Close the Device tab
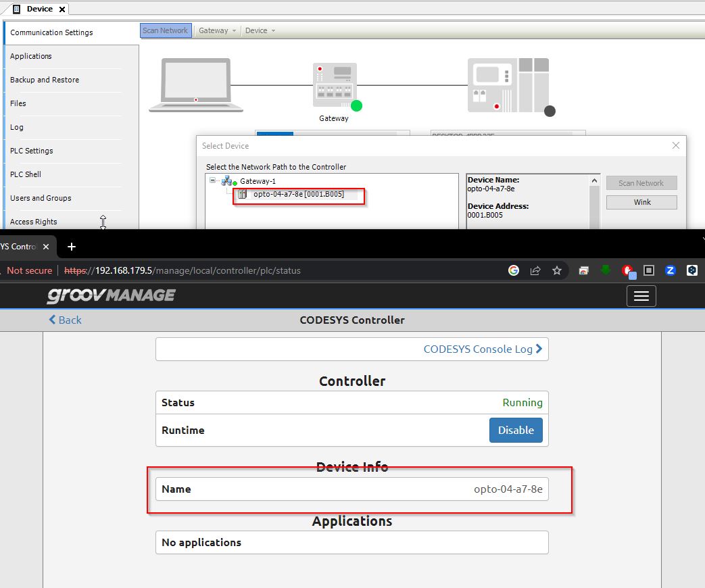Image resolution: width=705 pixels, height=588 pixels. pos(62,9)
